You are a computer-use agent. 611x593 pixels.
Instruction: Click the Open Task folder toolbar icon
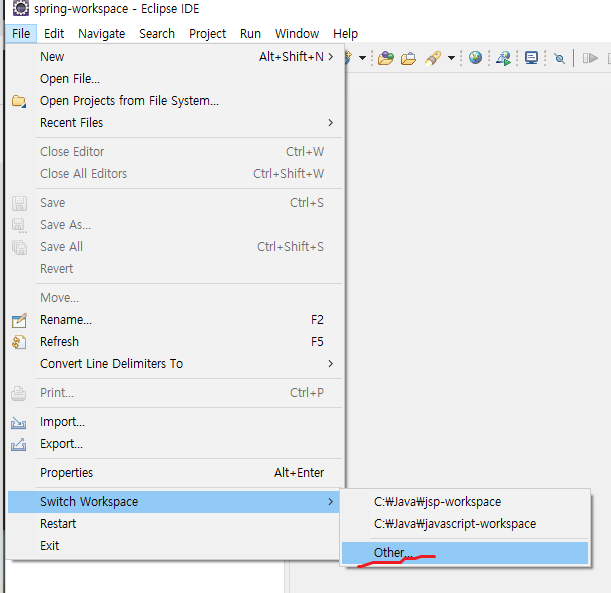pyautogui.click(x=408, y=58)
